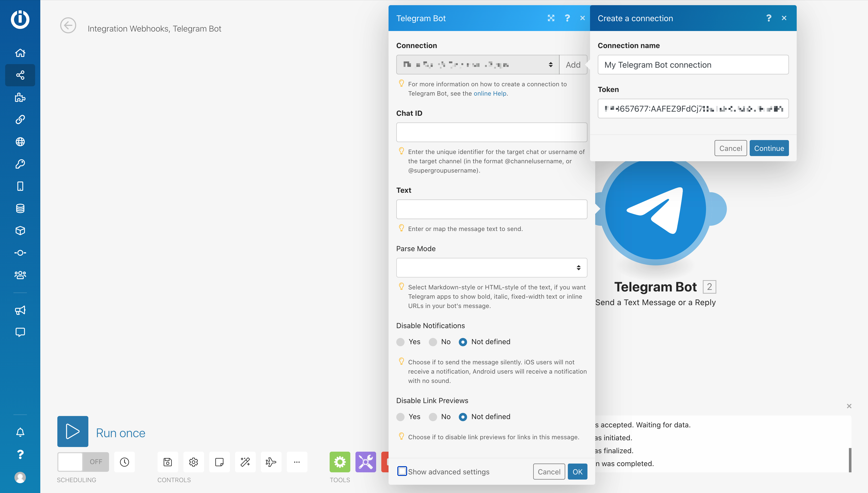Click the Connection name field
The width and height of the screenshot is (868, 493).
pos(693,65)
